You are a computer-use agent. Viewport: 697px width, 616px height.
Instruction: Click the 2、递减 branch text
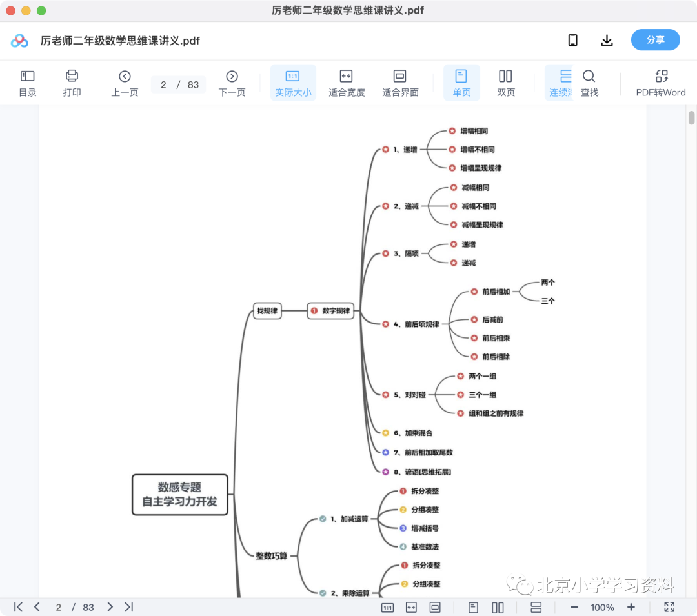[x=406, y=206]
